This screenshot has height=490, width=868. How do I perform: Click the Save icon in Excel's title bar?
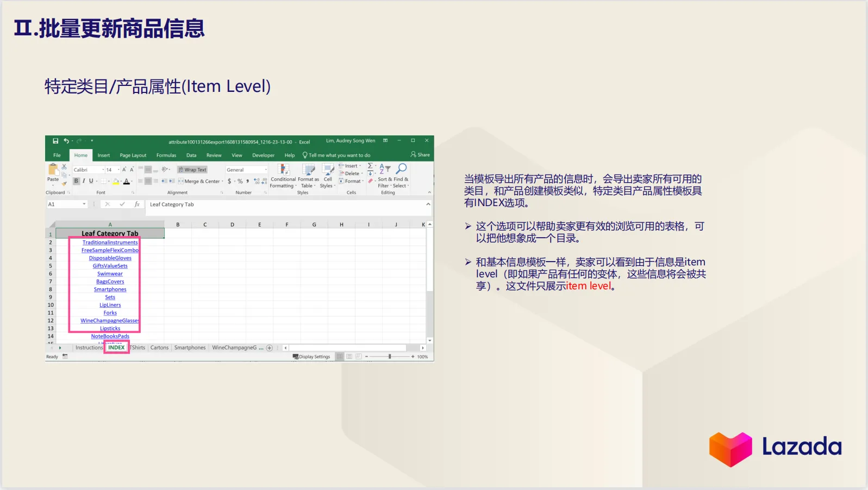point(55,141)
